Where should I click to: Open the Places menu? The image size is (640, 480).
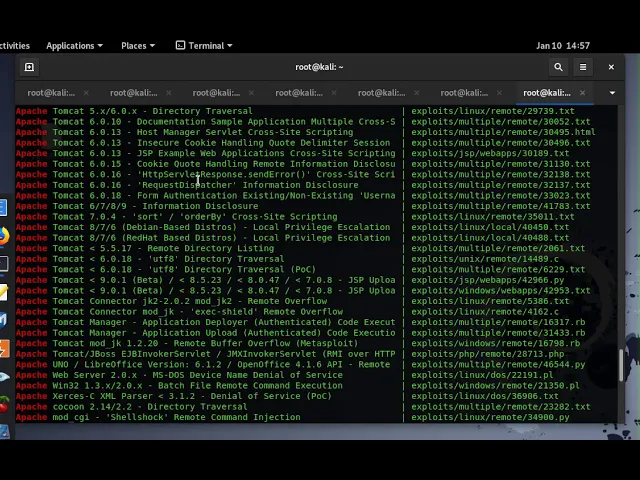[138, 46]
